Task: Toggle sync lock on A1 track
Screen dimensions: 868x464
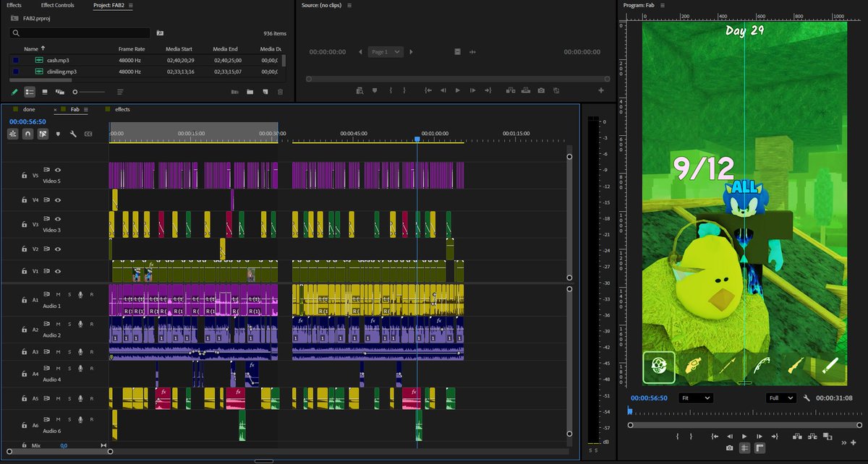Action: 47,294
